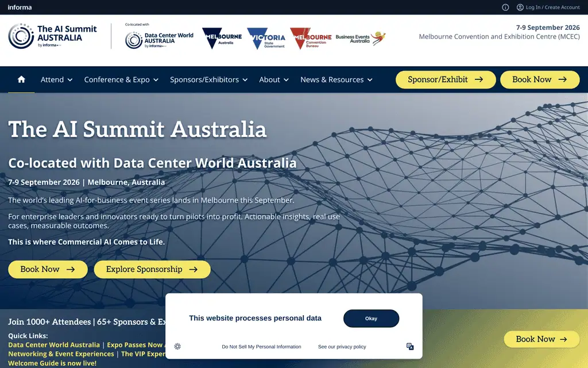
Task: Expand the Attend menu
Action: pyautogui.click(x=57, y=79)
